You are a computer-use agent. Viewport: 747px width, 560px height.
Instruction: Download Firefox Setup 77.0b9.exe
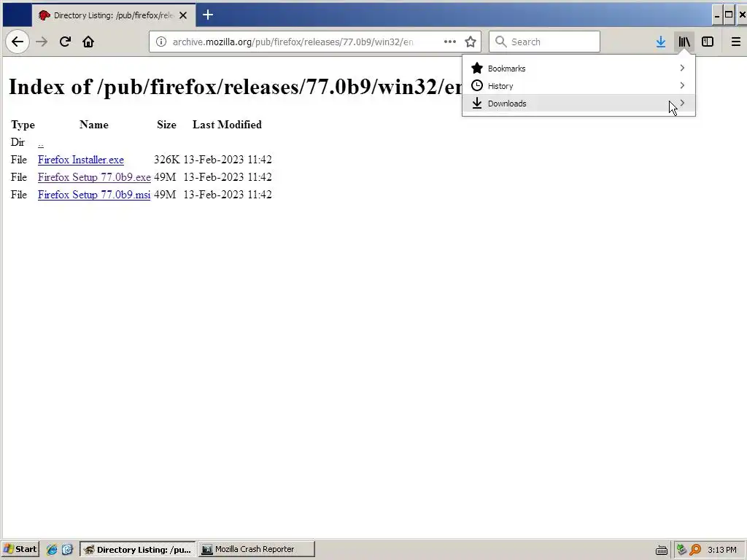pos(94,178)
